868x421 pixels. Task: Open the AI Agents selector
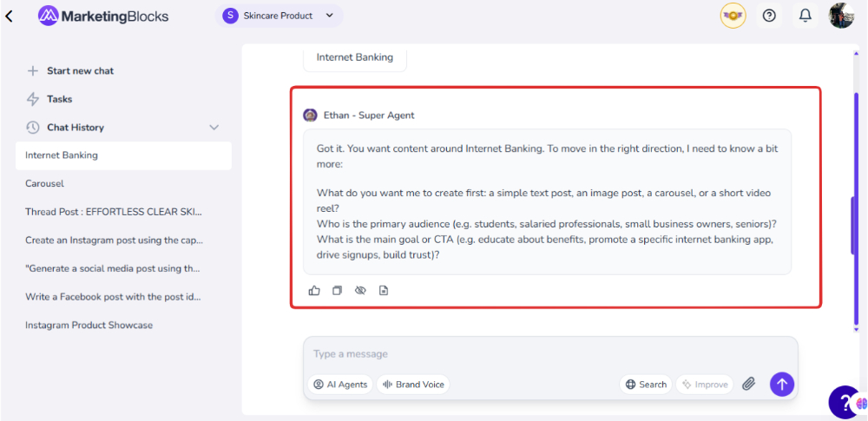340,385
